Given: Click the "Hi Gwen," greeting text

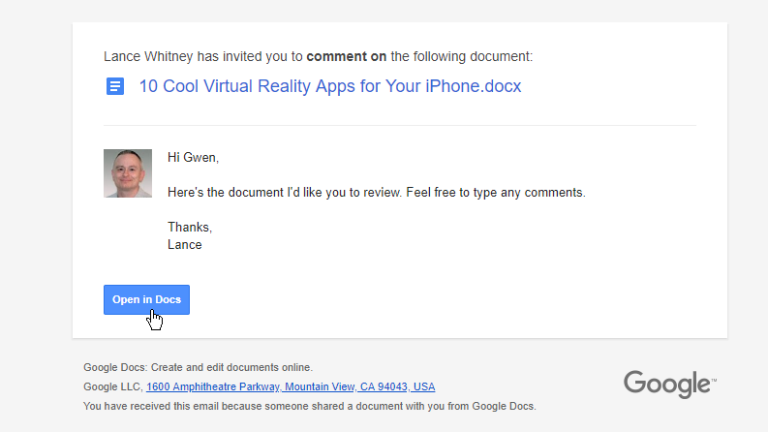Looking at the screenshot, I should coord(193,157).
